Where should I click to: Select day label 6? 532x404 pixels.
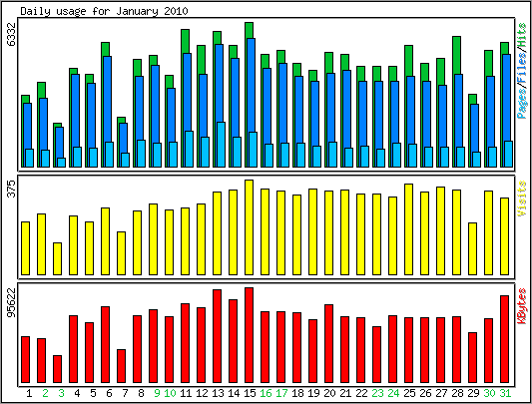point(109,393)
